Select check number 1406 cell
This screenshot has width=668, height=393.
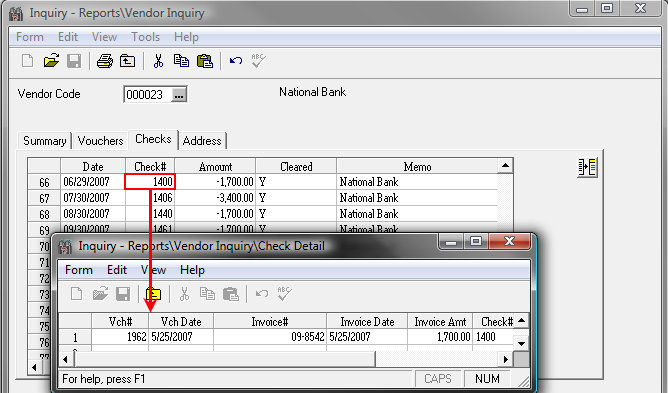coord(150,198)
